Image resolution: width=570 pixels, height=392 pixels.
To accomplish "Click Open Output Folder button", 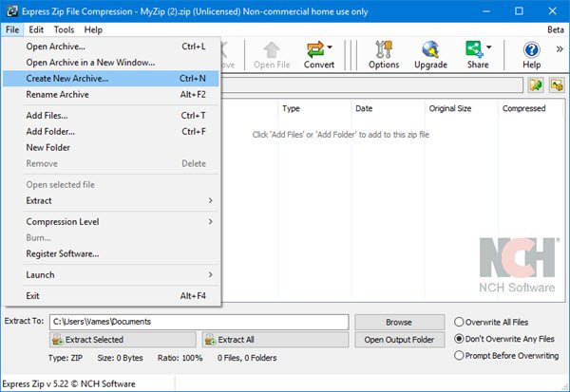I will (x=399, y=340).
